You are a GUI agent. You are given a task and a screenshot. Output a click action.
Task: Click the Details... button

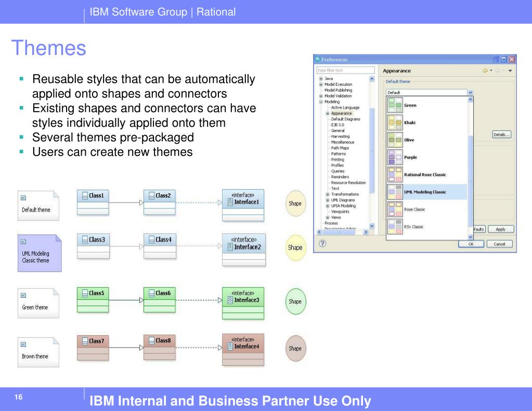pos(501,135)
